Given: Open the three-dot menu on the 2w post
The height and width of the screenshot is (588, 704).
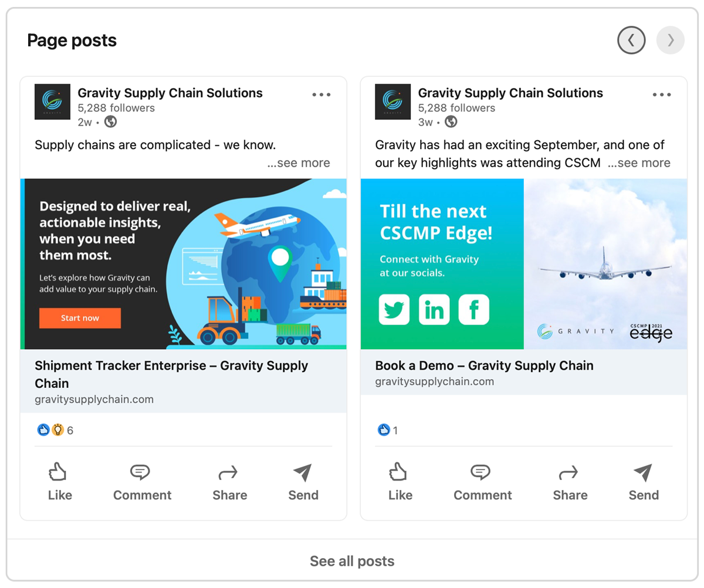Looking at the screenshot, I should 321,94.
